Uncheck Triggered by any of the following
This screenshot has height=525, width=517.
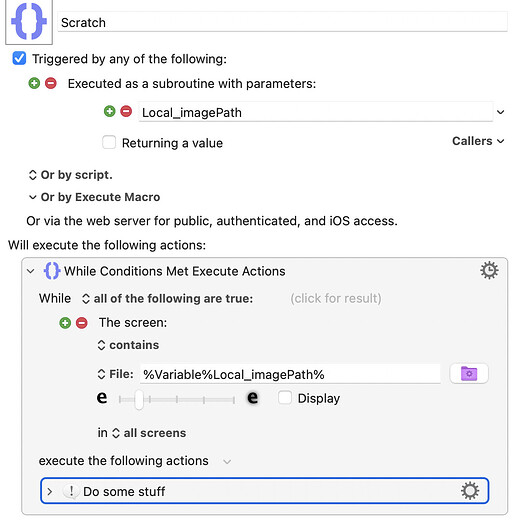click(19, 58)
